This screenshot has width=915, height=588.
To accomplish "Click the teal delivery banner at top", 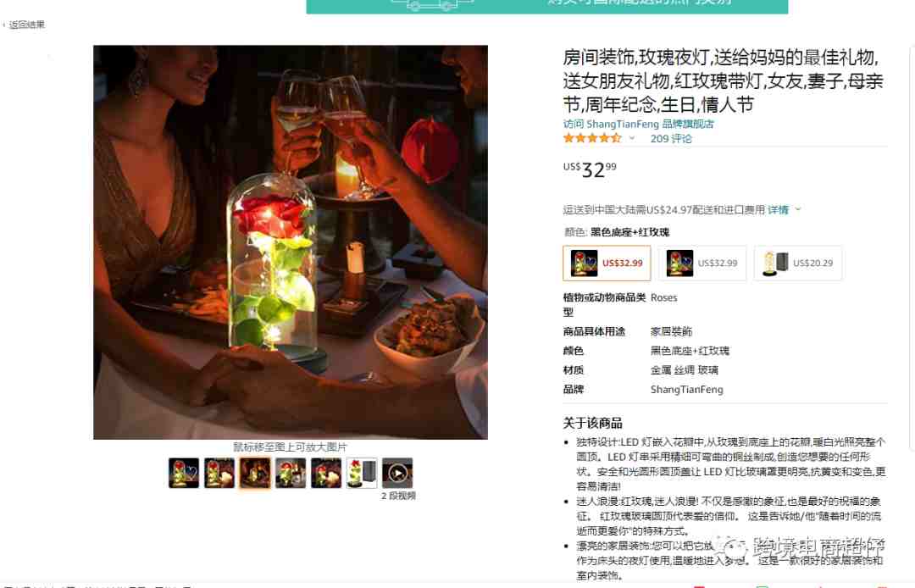I will tap(546, 7).
